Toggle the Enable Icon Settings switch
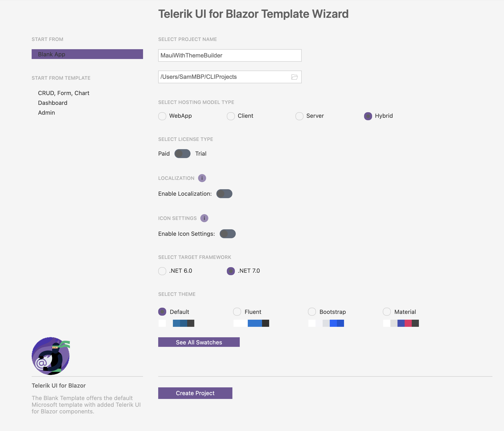The height and width of the screenshot is (431, 504). [228, 234]
